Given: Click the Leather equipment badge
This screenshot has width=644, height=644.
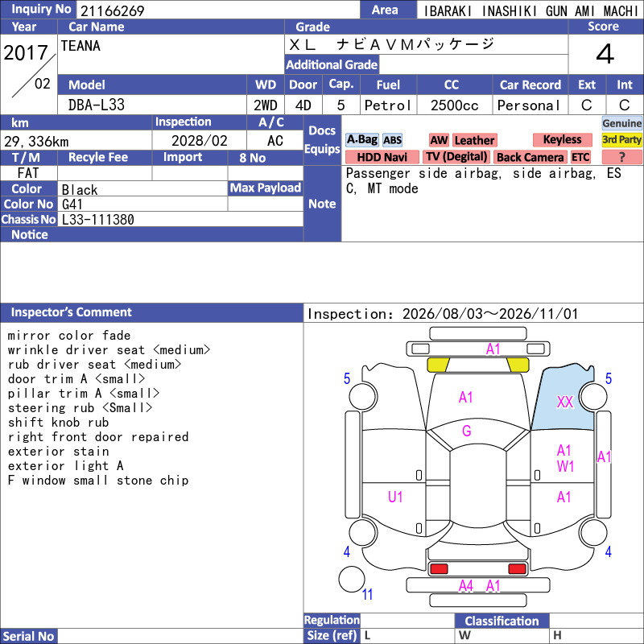Looking at the screenshot, I should 475,140.
